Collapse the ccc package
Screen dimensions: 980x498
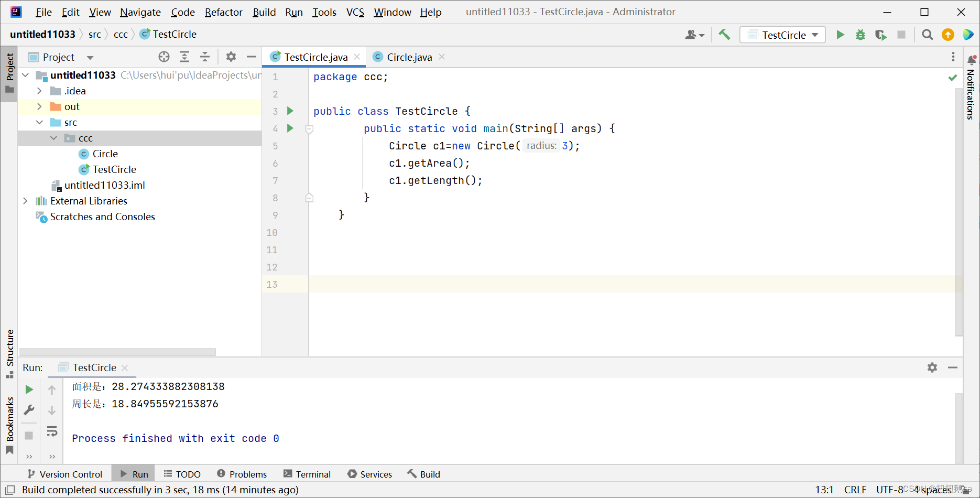(53, 138)
